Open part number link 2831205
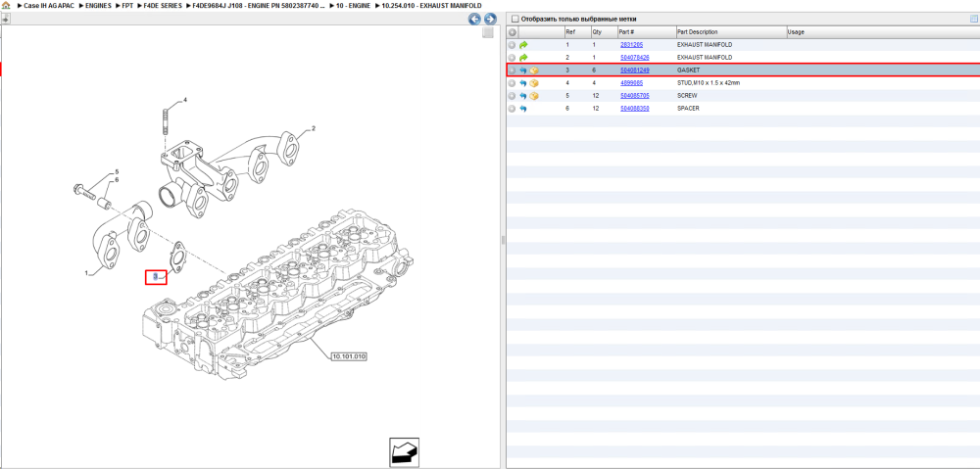Viewport: 980px width, 469px height. tap(631, 45)
